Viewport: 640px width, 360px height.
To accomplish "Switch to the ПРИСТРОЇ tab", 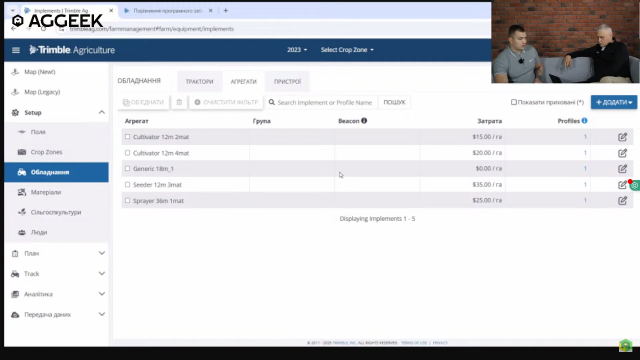I will pos(287,82).
